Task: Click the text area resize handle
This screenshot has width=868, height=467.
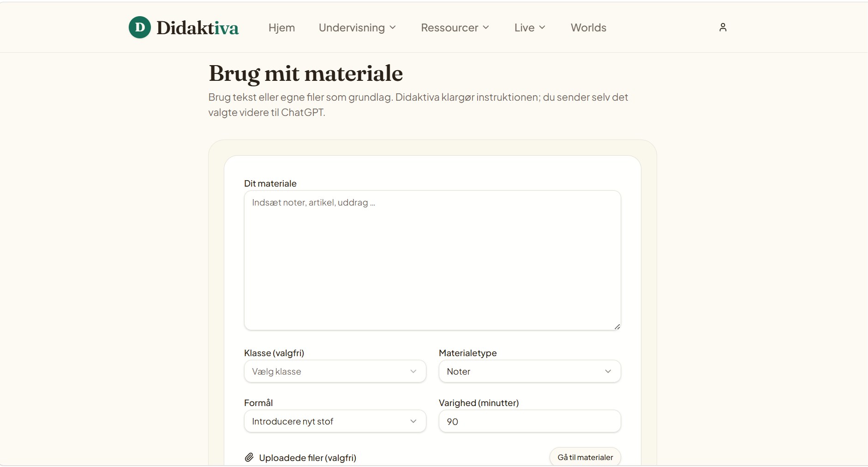Action: click(617, 327)
